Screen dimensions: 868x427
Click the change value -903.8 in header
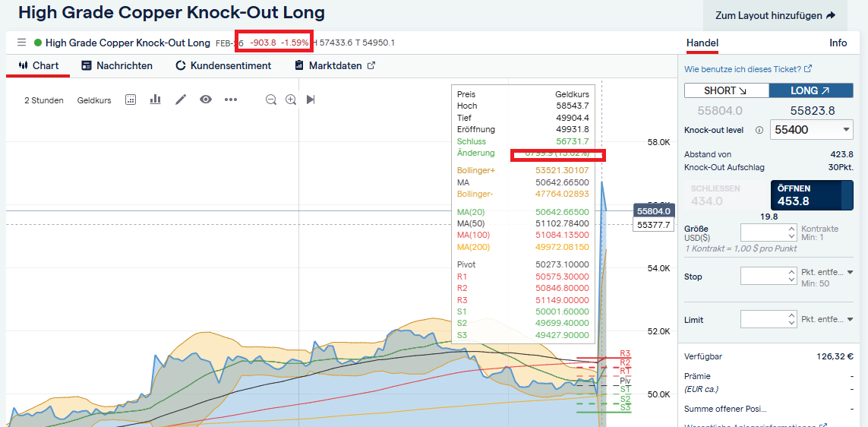pyautogui.click(x=263, y=43)
